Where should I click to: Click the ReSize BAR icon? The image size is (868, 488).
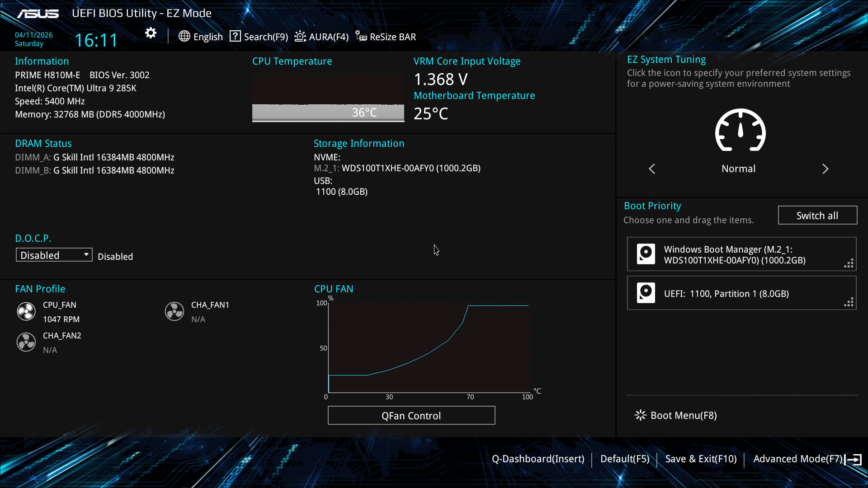pos(361,36)
